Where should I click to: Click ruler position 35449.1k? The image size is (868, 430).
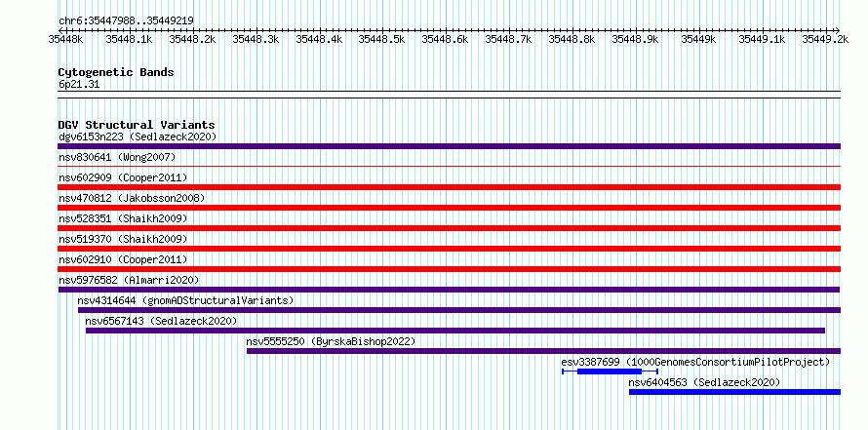point(762,39)
